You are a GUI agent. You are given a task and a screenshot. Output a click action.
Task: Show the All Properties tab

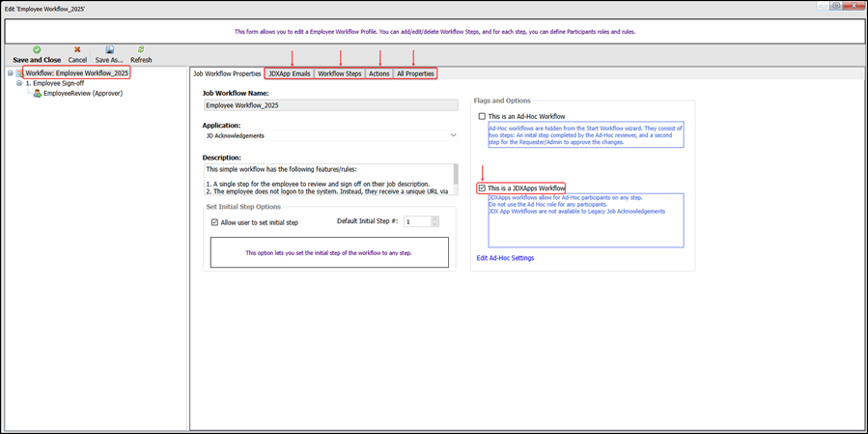tap(415, 73)
